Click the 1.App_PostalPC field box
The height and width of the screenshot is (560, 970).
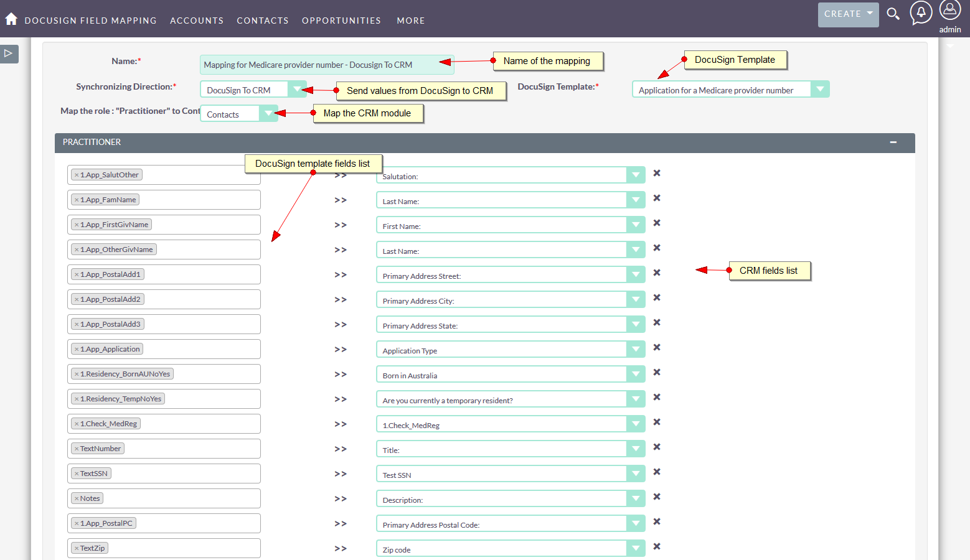[x=164, y=523]
